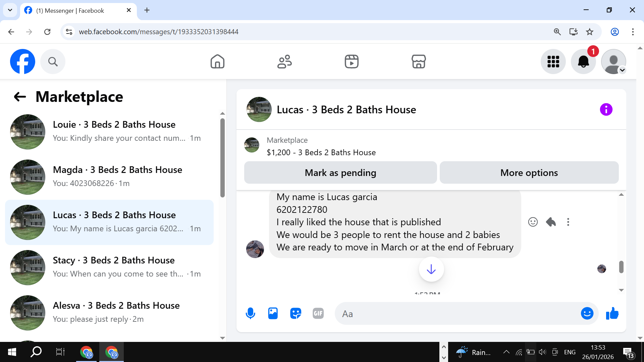Image resolution: width=644 pixels, height=362 pixels.
Task: Open conversation information purple icon
Action: coord(606,110)
